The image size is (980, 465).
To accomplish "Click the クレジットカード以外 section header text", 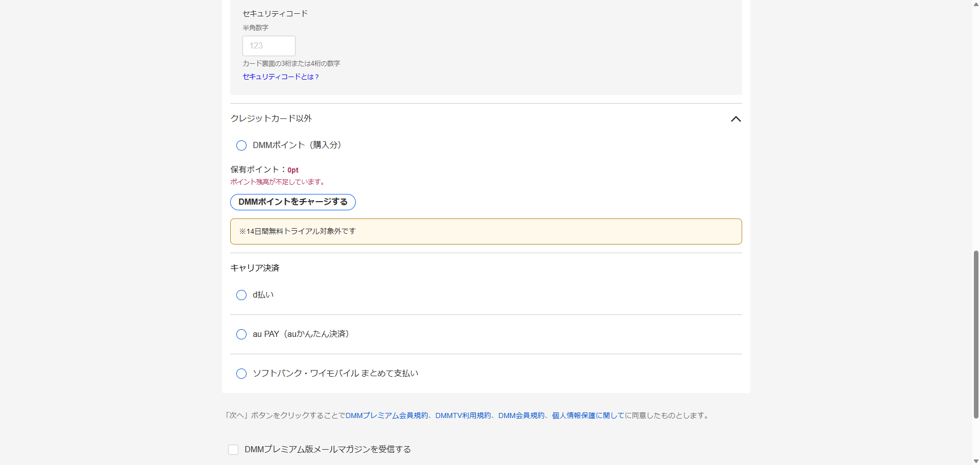I will point(271,118).
